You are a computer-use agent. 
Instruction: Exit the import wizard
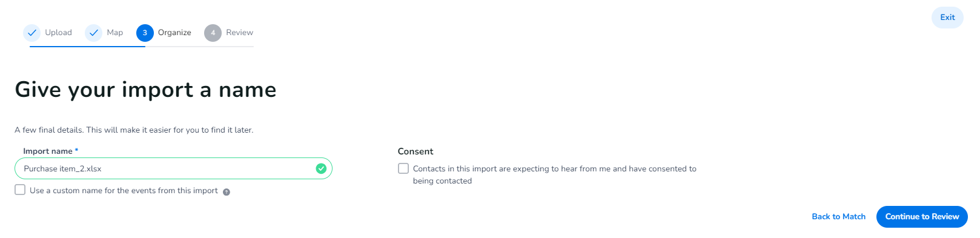click(x=947, y=18)
